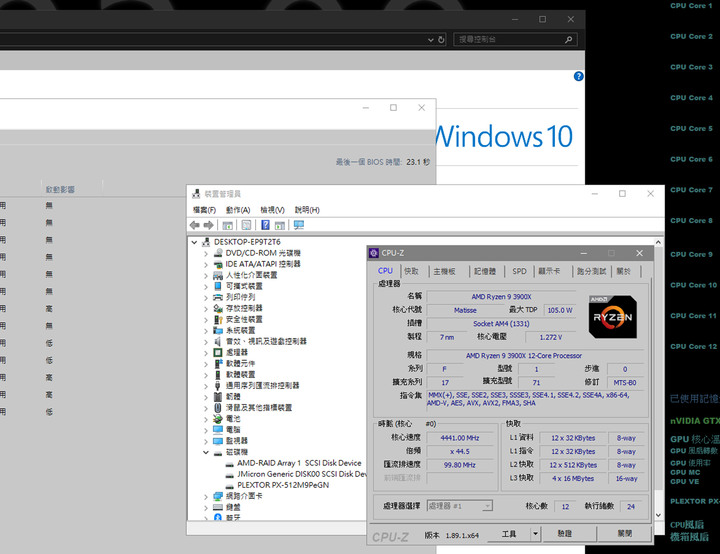
Task: Collapse the 磁碟機 node
Action: pos(206,452)
